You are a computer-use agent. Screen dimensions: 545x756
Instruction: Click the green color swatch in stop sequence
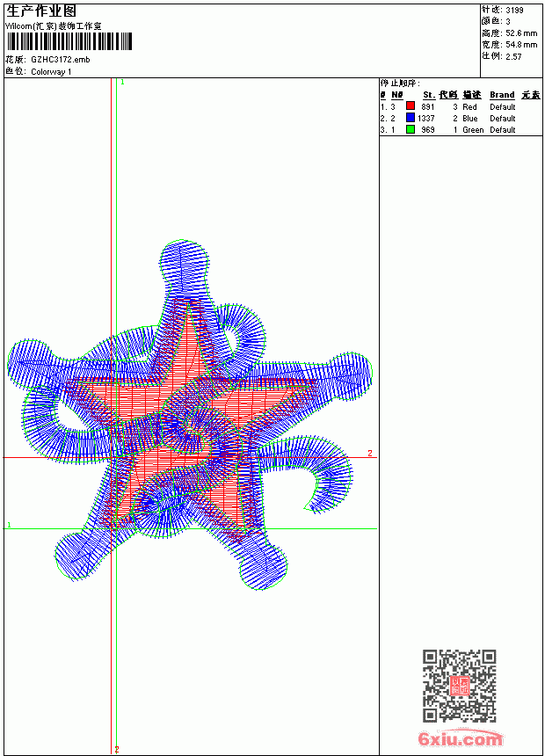(x=411, y=129)
